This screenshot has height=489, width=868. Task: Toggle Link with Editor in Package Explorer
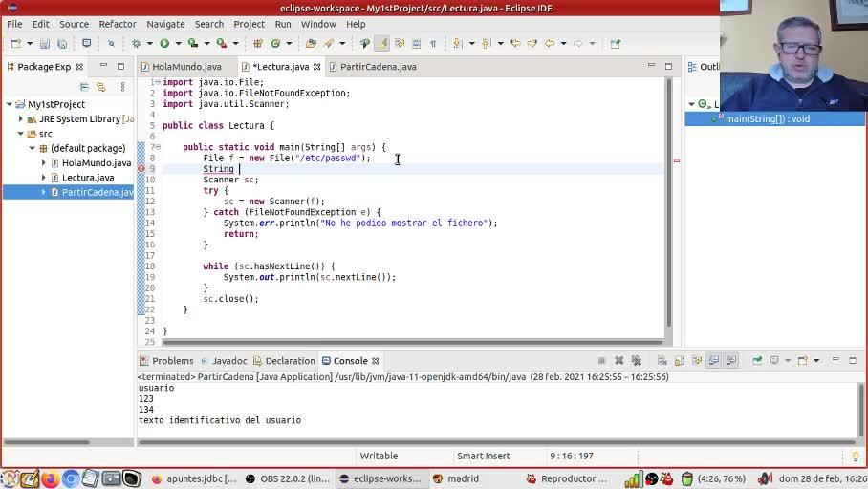coord(100,87)
